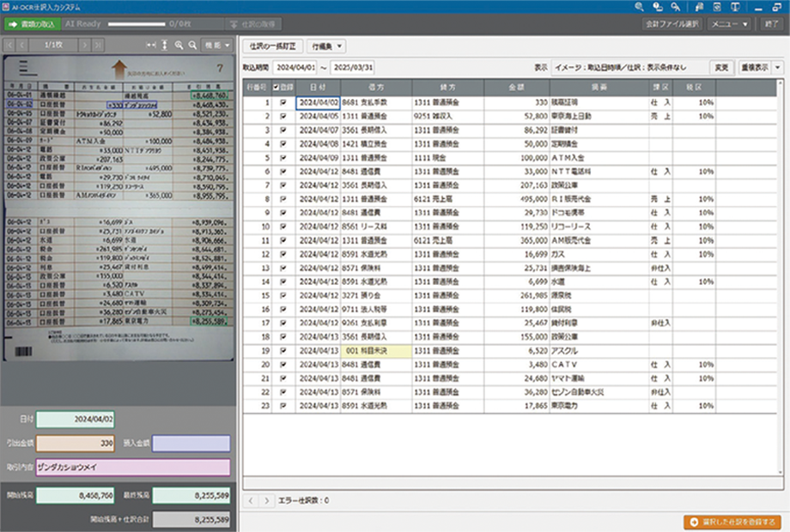
Task: Click the AI Ready progress bar
Action: tap(137, 24)
